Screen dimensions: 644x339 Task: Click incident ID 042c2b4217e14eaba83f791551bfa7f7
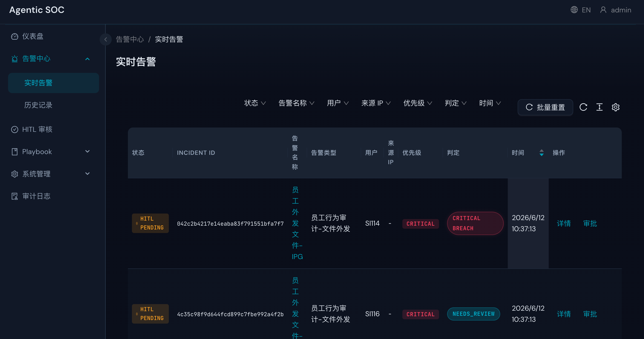[230, 224]
